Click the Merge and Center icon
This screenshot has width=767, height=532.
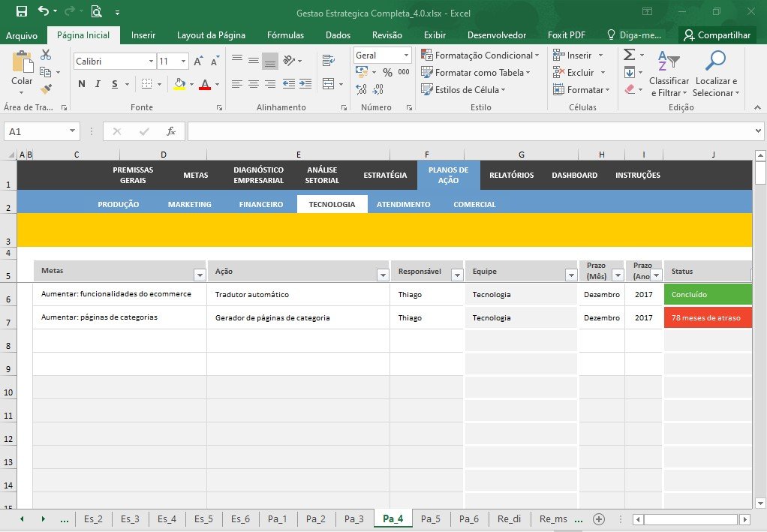pyautogui.click(x=329, y=84)
